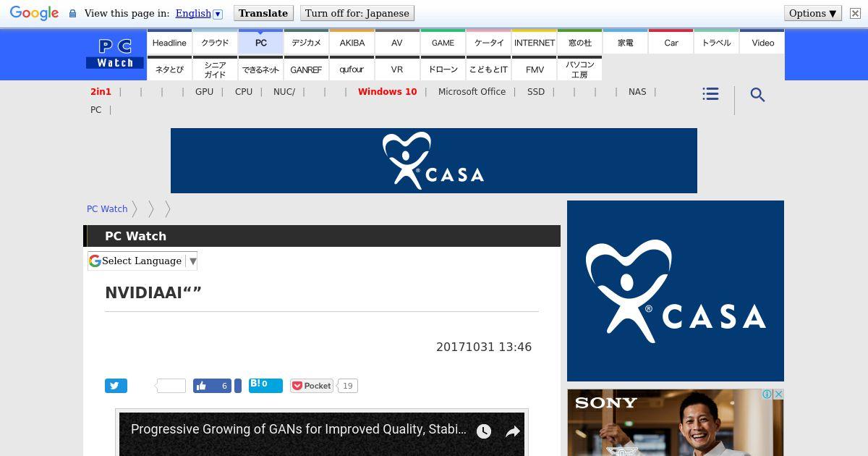Open the 2in1 topic link
This screenshot has width=868, height=456.
tap(101, 92)
